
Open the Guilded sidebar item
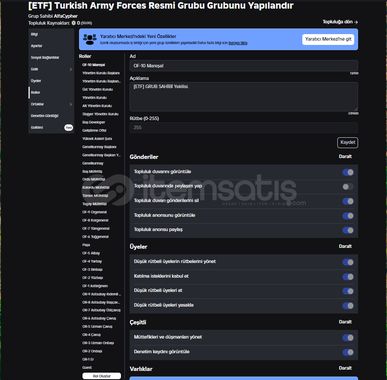pyautogui.click(x=52, y=128)
